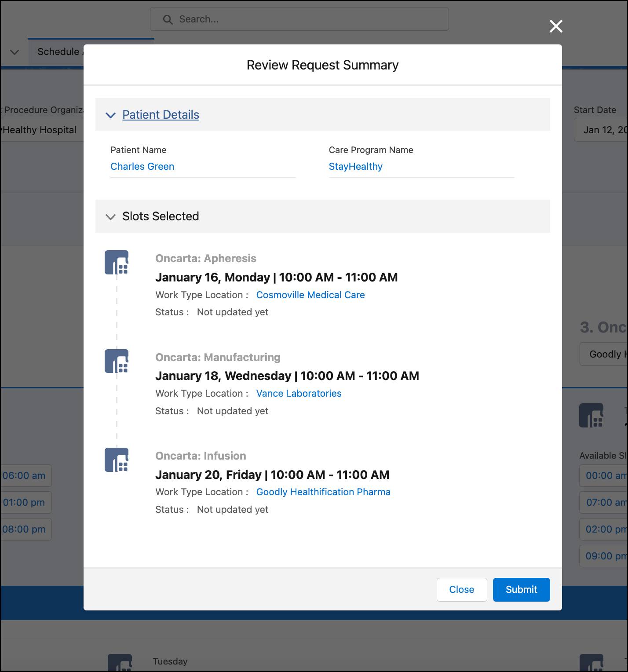Select the 06:00 am time slot
The image size is (628, 672).
[x=24, y=475]
